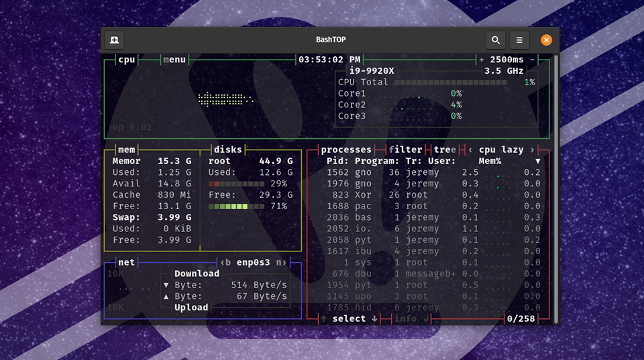Image resolution: width=644 pixels, height=360 pixels.
Task: Click the 3.5 GHz frequency label
Action: (x=504, y=71)
